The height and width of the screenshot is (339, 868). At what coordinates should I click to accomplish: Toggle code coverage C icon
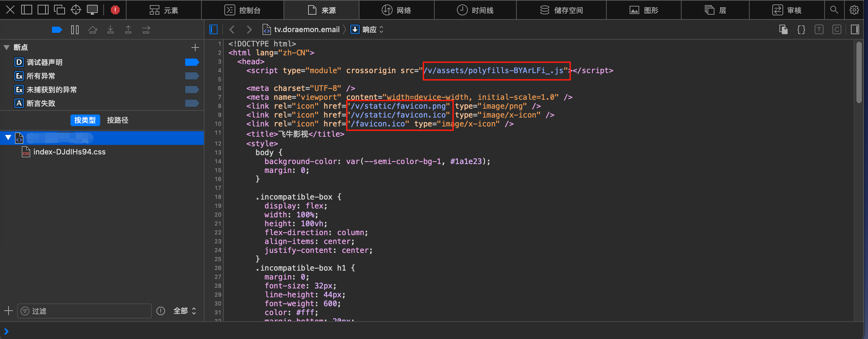[837, 30]
